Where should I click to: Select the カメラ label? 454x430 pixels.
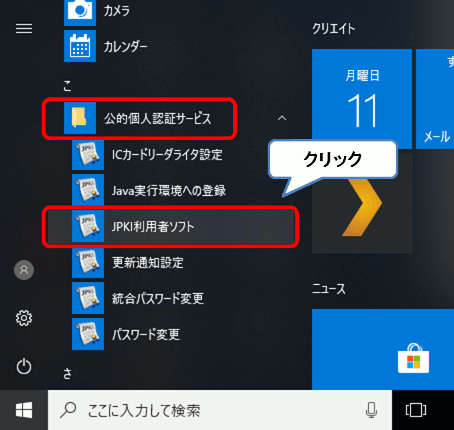[x=117, y=11]
